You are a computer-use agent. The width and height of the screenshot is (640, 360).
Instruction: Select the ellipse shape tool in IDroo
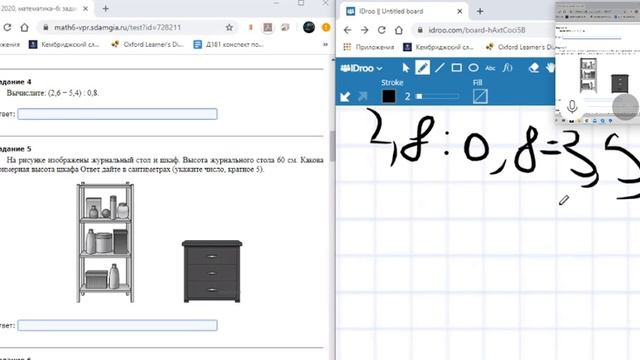click(473, 68)
